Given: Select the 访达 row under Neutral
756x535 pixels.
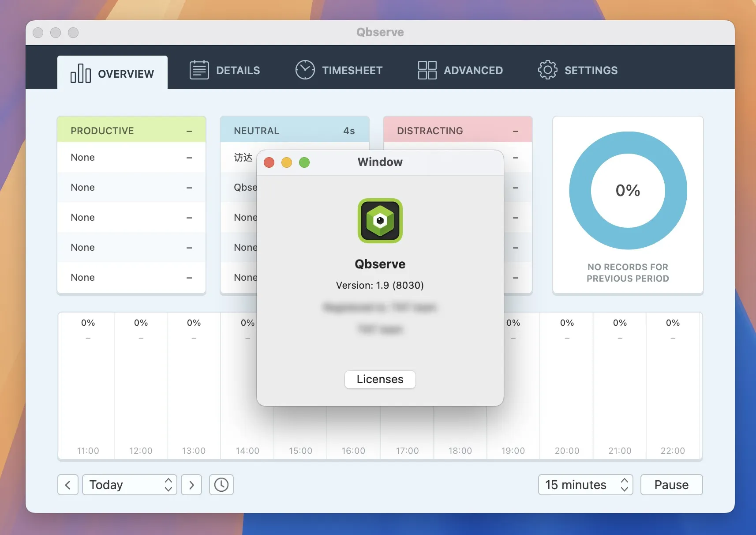Looking at the screenshot, I should [x=239, y=158].
